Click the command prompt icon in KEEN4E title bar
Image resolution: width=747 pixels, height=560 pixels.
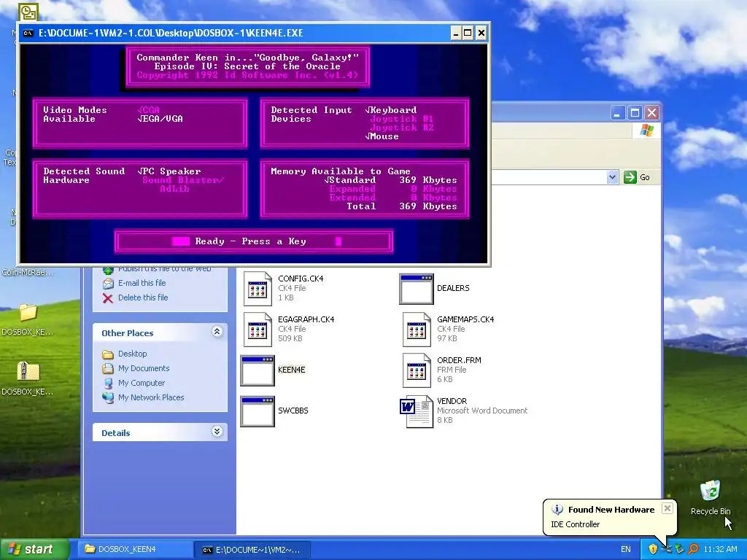pos(28,33)
